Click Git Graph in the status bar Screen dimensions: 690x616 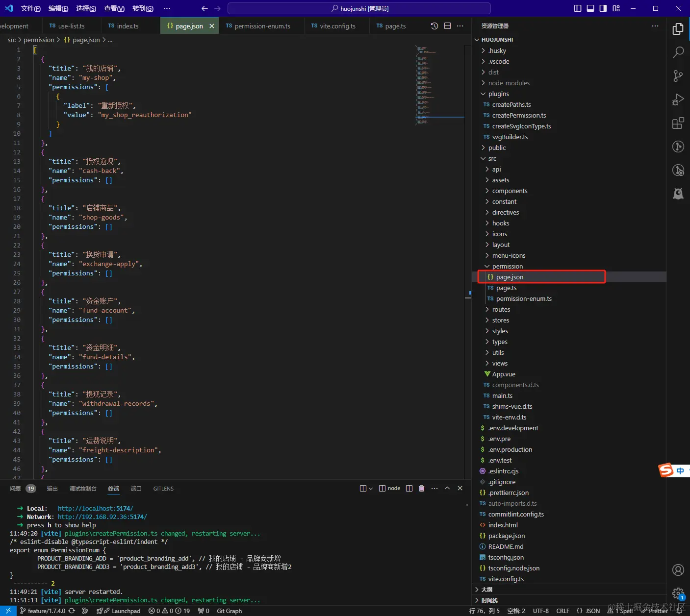[230, 611]
